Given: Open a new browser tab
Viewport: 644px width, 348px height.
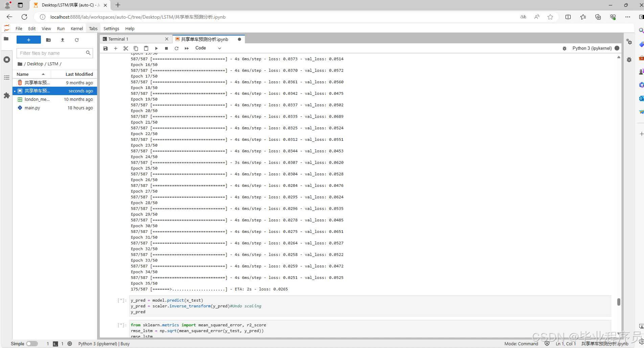Looking at the screenshot, I should click(118, 5).
